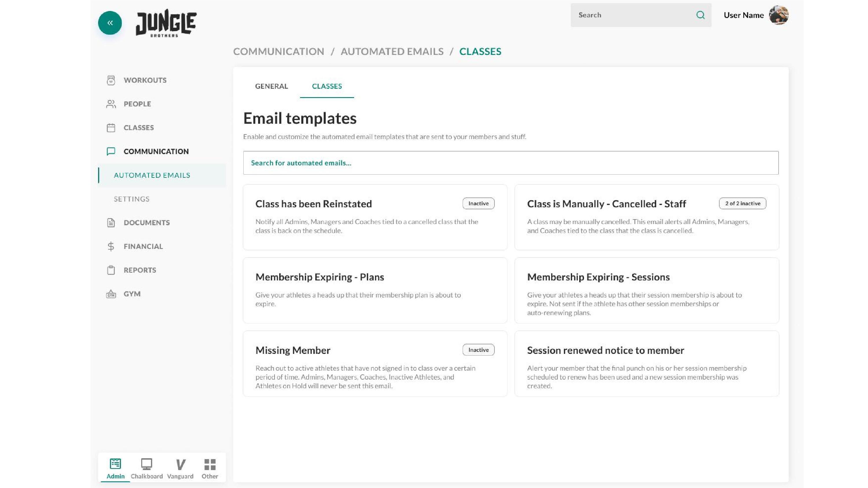
Task: Open Settings under Communication
Action: (x=132, y=199)
